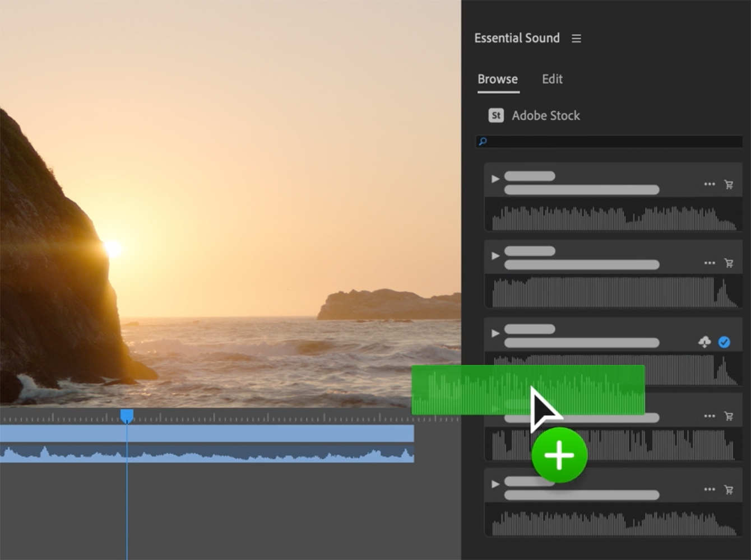Click the Adobe Stock St logo
The height and width of the screenshot is (560, 751).
coord(496,115)
